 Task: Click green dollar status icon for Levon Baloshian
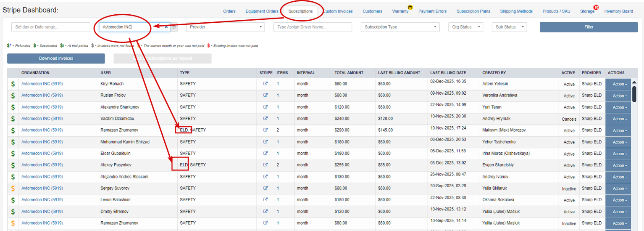(13, 200)
